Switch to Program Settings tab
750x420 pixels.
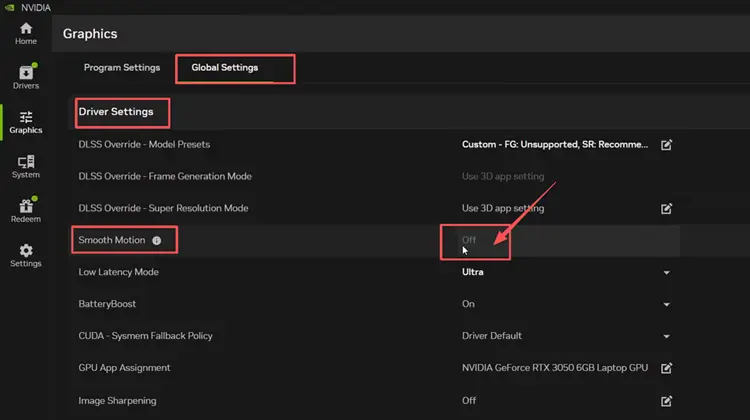pyautogui.click(x=122, y=67)
